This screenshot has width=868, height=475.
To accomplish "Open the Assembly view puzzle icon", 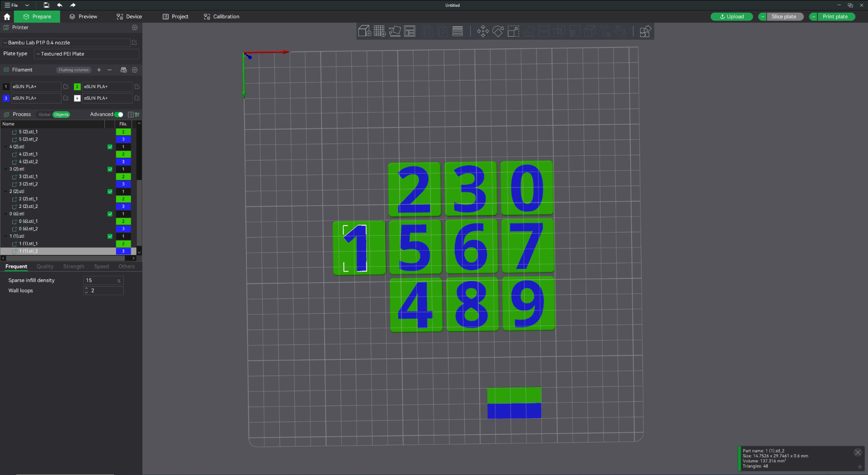I will click(x=645, y=31).
